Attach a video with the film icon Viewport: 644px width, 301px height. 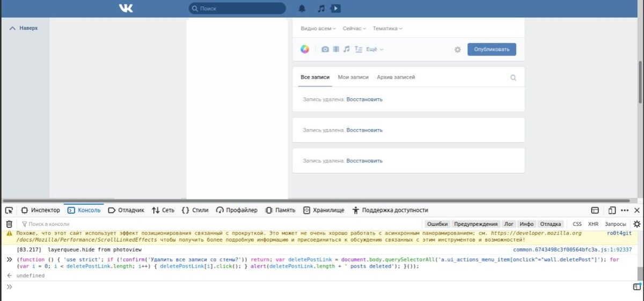pos(336,49)
